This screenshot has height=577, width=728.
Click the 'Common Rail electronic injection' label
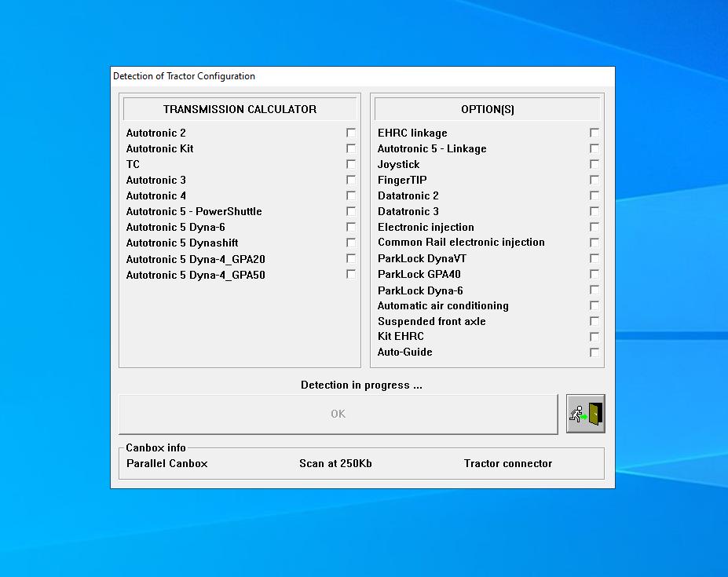coord(461,243)
